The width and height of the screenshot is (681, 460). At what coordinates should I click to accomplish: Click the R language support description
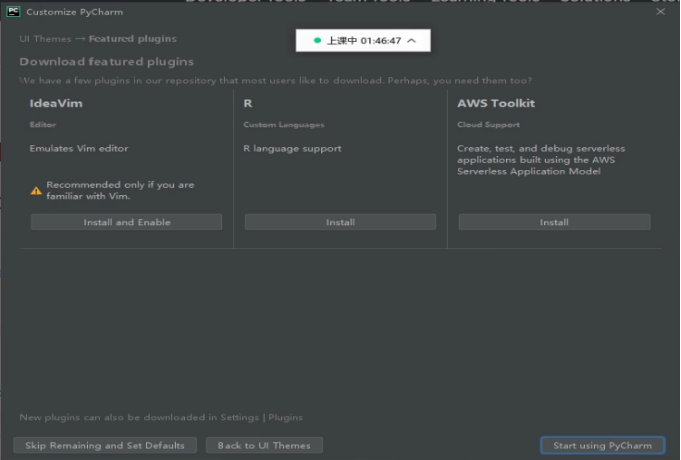click(292, 149)
